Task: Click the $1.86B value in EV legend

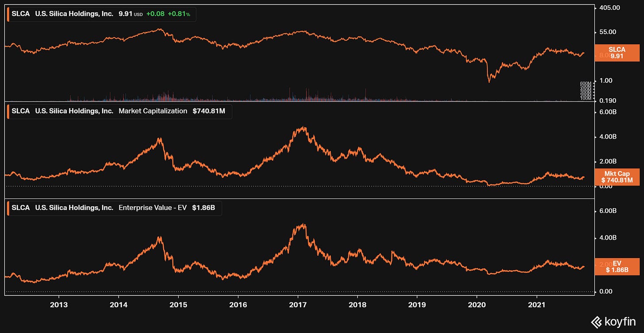Action: tap(203, 208)
